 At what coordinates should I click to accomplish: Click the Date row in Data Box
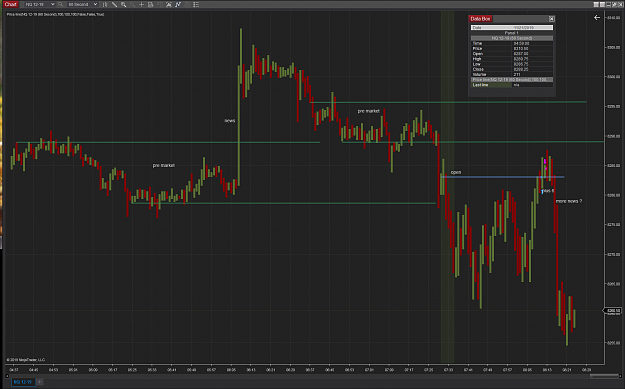pos(512,28)
